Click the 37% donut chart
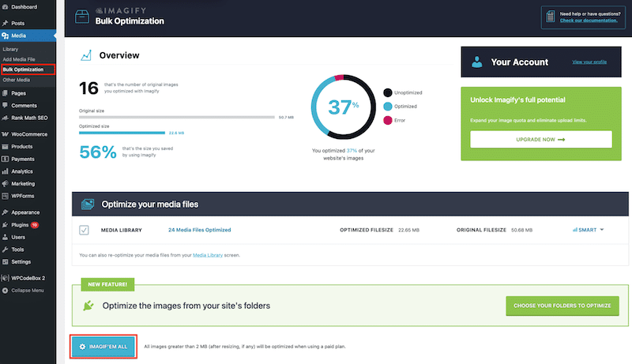 click(x=344, y=107)
